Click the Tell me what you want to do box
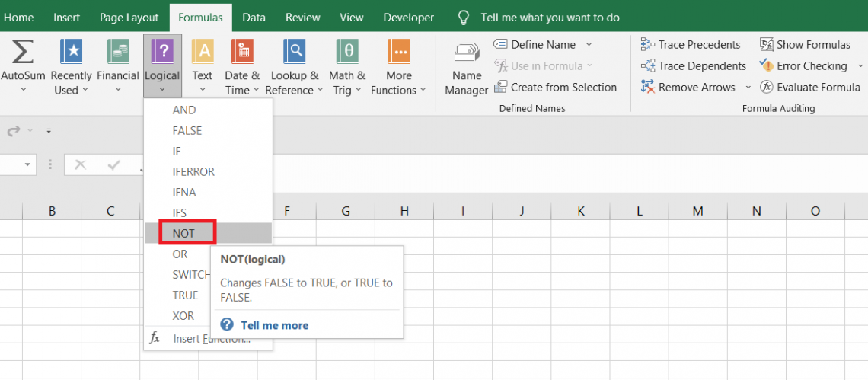Viewport: 868px width, 380px height. point(550,18)
